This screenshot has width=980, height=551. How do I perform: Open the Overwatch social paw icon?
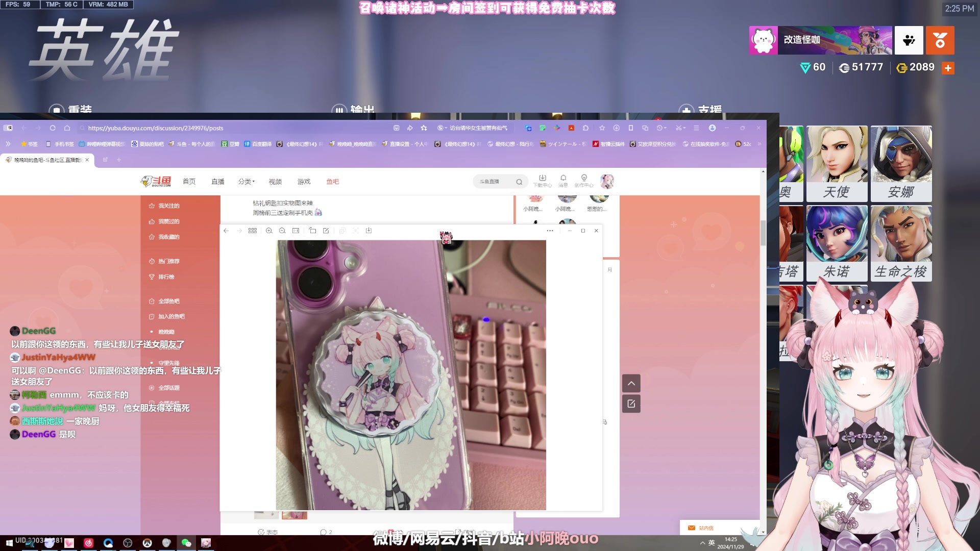909,40
